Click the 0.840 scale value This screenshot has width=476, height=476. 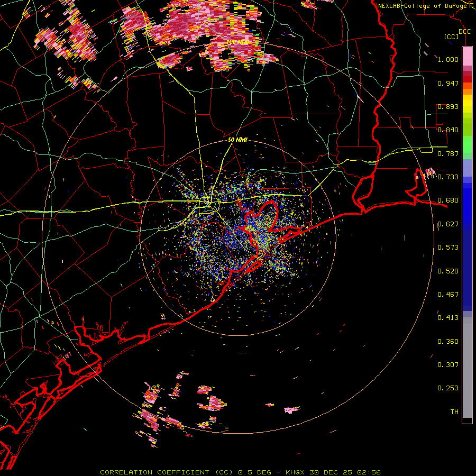[448, 130]
